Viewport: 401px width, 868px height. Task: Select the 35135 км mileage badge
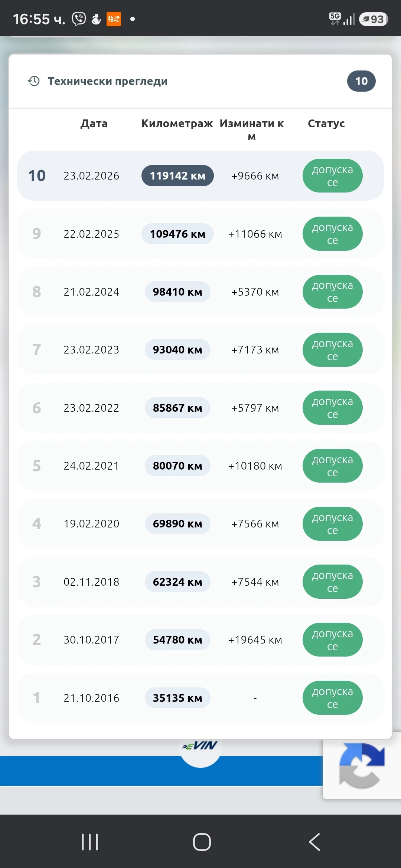pos(177,698)
